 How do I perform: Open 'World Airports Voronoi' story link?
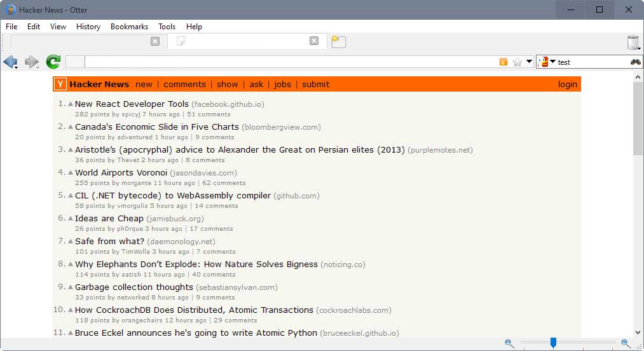pyautogui.click(x=121, y=172)
